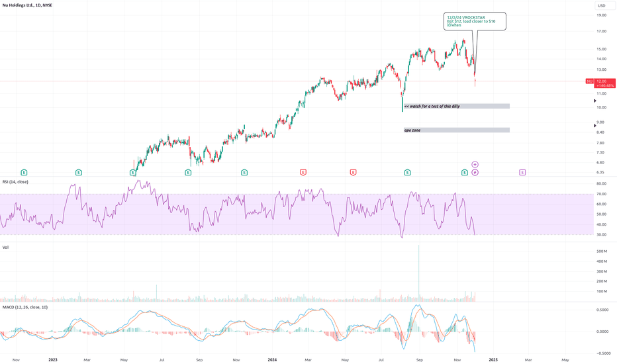Screen dimensions: 617x364
Task: Select the August 2023 earnings marker
Action: (x=188, y=172)
